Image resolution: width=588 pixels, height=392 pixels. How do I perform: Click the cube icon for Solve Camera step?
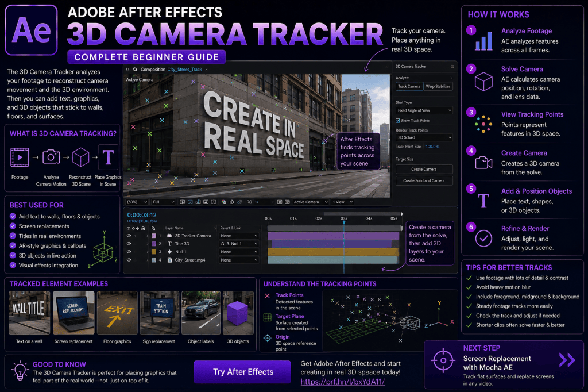tap(483, 82)
